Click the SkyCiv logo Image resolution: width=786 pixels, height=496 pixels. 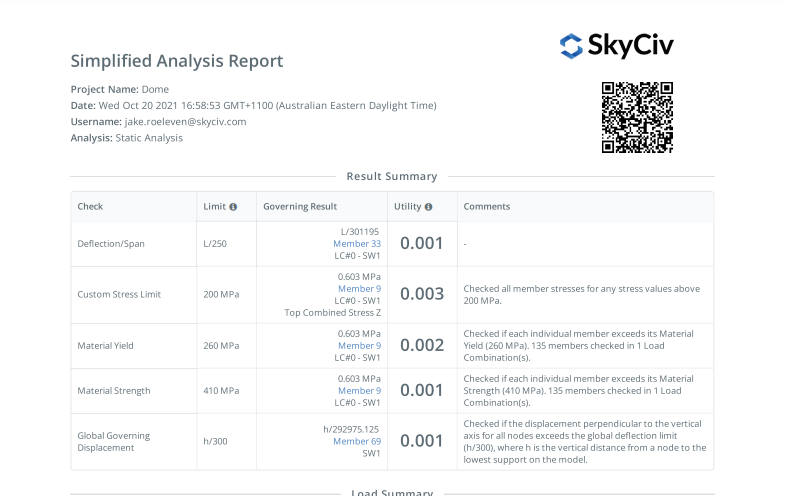(616, 45)
